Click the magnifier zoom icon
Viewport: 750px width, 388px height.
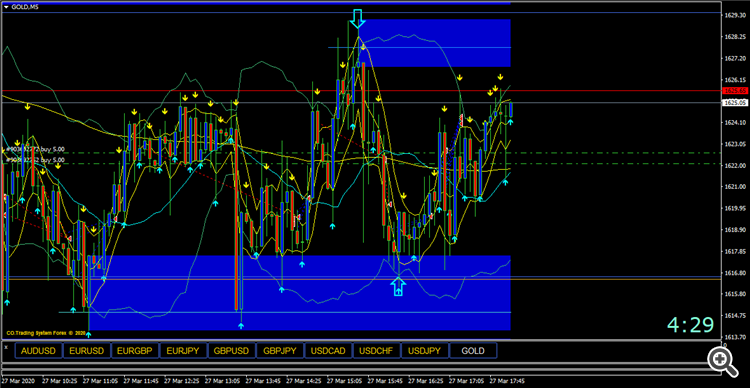tap(722, 359)
